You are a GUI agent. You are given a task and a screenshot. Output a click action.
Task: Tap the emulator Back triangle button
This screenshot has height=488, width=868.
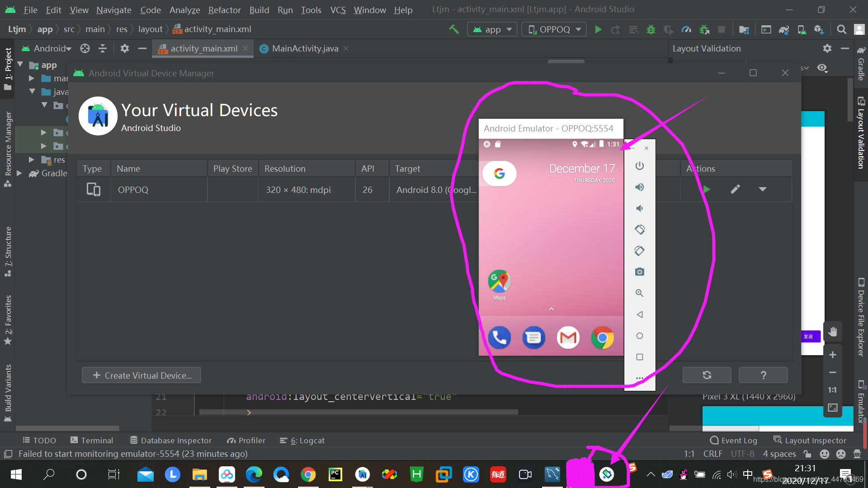(x=639, y=314)
